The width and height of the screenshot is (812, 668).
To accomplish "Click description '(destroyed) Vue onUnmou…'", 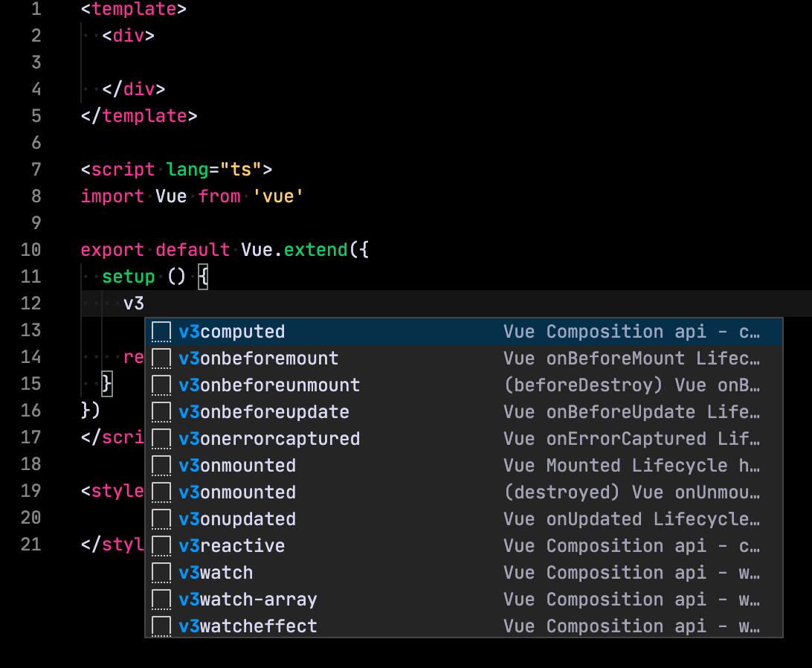I will point(632,492).
